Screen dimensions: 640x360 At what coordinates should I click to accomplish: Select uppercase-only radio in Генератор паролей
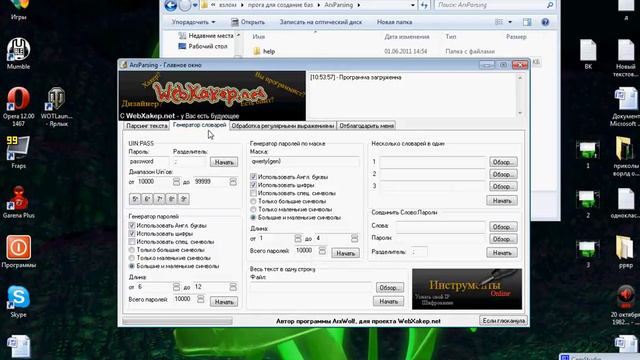tap(132, 250)
